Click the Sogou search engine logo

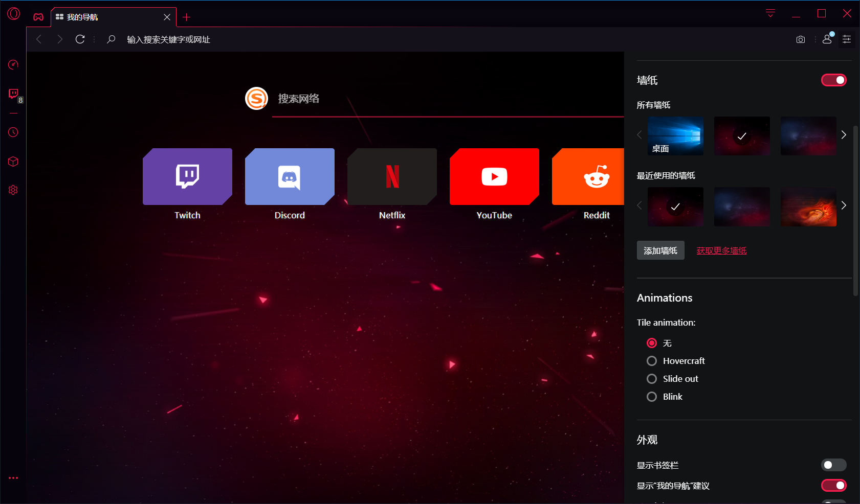(x=257, y=98)
